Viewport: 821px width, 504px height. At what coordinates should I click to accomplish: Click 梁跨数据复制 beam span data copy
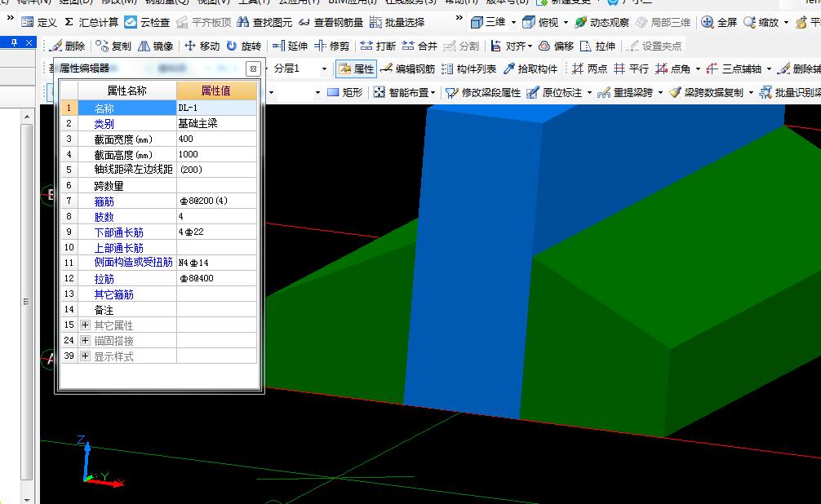pos(706,93)
